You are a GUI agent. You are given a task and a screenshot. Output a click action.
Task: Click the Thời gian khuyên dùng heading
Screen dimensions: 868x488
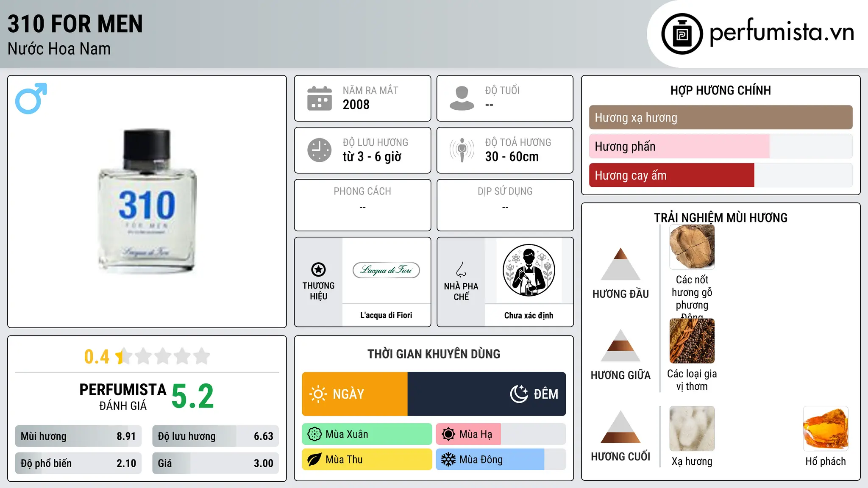point(434,354)
